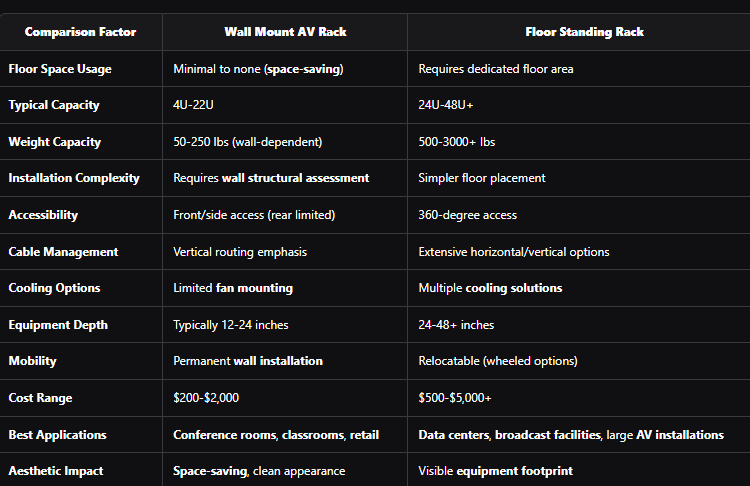Screen dimensions: 750x486
Task: Click the Simpler floor placement cell
Action: 482,178
